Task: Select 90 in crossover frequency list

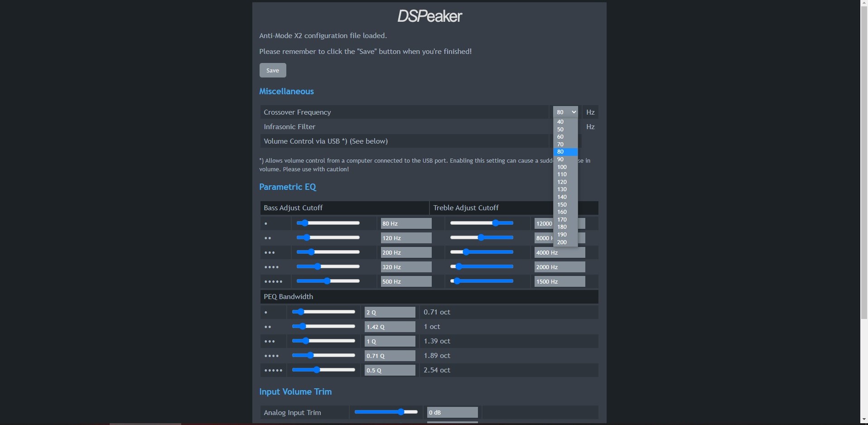Action: tap(565, 159)
